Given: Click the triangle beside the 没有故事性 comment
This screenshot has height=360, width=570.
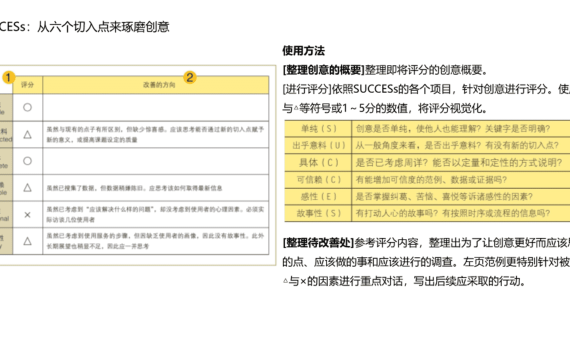Looking at the screenshot, I should coord(27,241).
